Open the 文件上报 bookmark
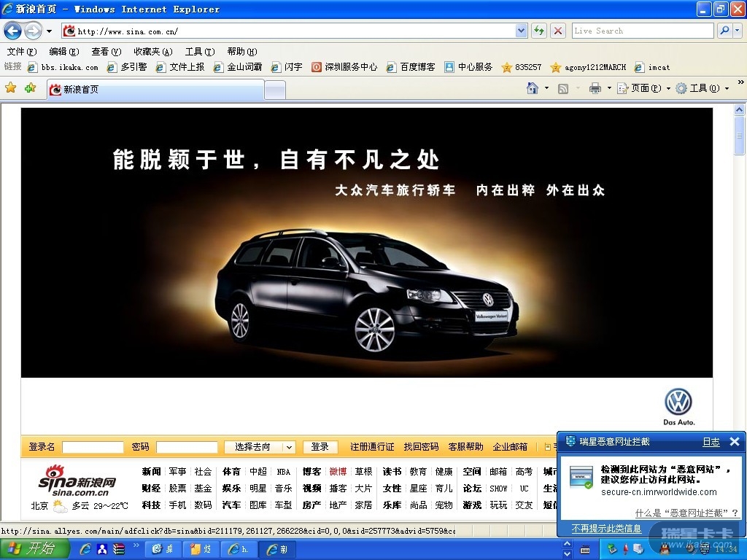Viewport: 747px width, 560px height. pos(181,67)
